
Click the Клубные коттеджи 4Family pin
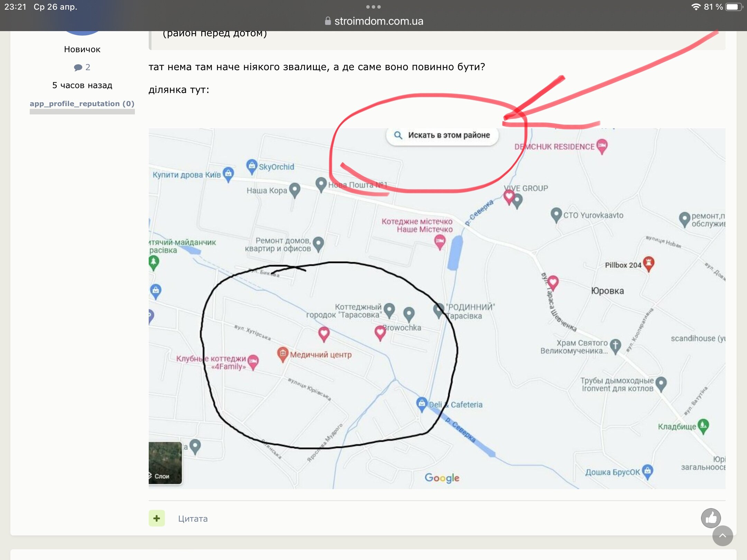[253, 362]
